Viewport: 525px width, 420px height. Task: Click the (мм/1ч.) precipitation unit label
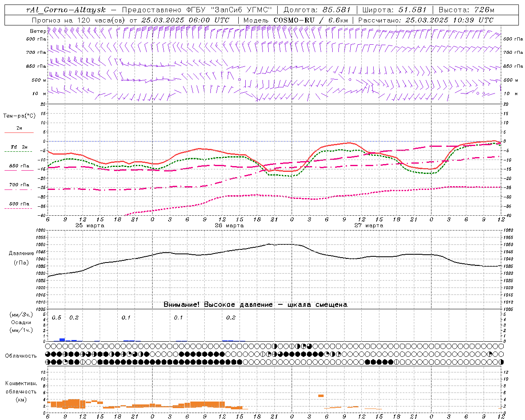pyautogui.click(x=21, y=330)
